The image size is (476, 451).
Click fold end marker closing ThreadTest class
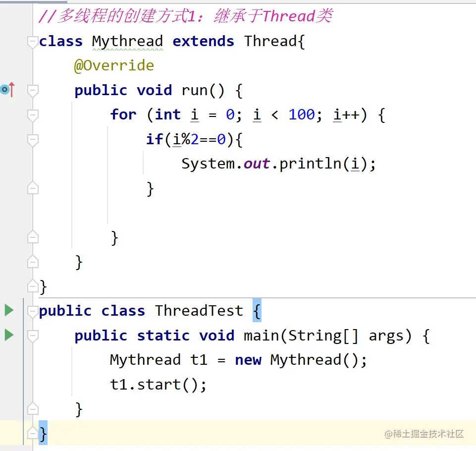[x=33, y=433]
